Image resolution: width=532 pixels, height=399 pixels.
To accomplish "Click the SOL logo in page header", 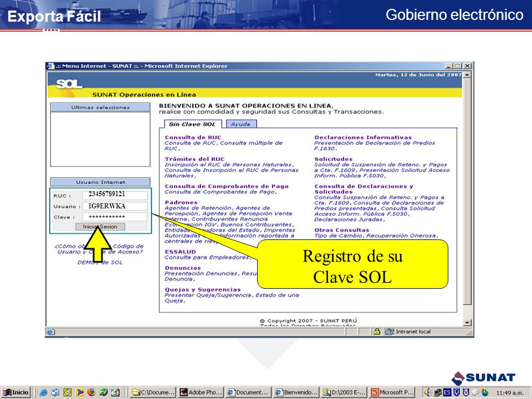I will (x=69, y=84).
